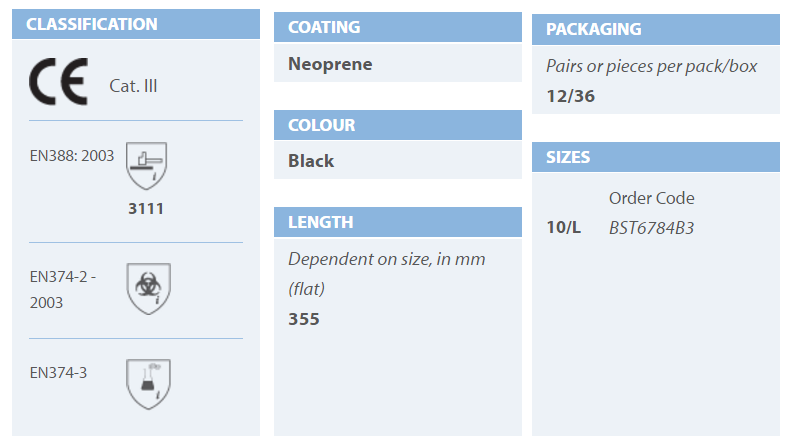Click the 3111 performance rating
This screenshot has width=786, height=443.
[146, 208]
